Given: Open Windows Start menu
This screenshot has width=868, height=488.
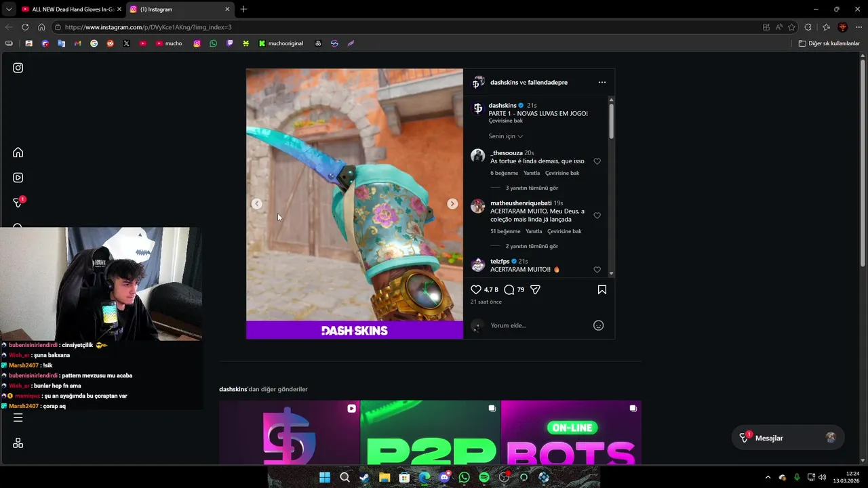Looking at the screenshot, I should pyautogui.click(x=325, y=477).
